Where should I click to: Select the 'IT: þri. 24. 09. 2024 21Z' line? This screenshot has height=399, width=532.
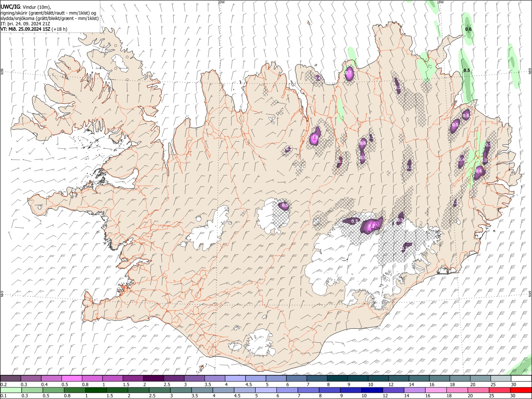(26, 24)
